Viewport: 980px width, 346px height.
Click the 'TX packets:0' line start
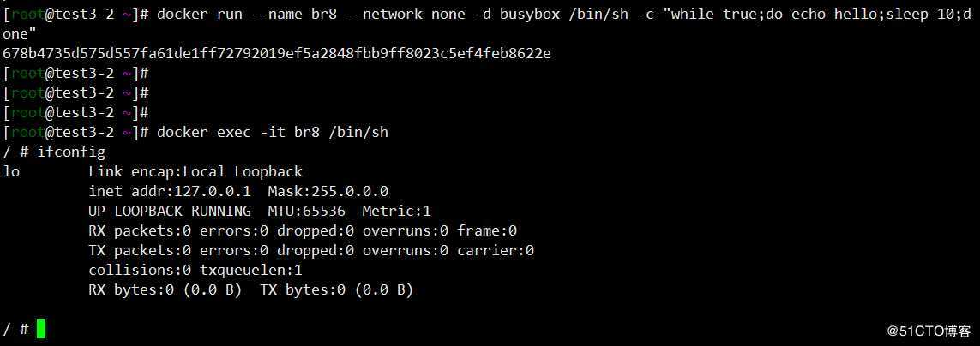140,250
